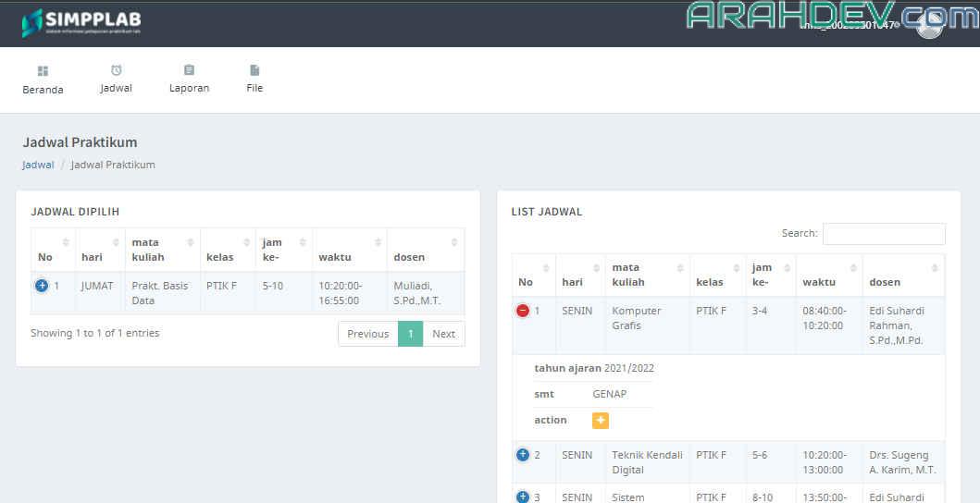The image size is (980, 503).
Task: Expand row 2 Teknik Kendali Digital
Action: click(523, 455)
